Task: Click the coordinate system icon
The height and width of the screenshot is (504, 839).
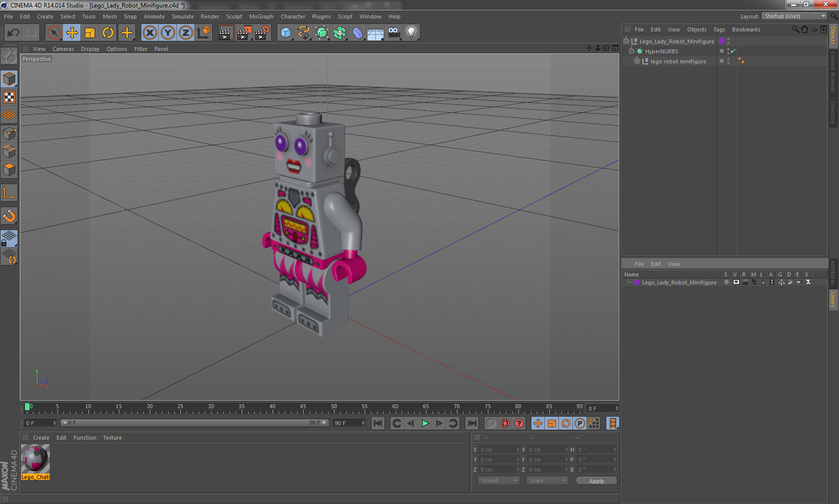Action: click(x=204, y=33)
